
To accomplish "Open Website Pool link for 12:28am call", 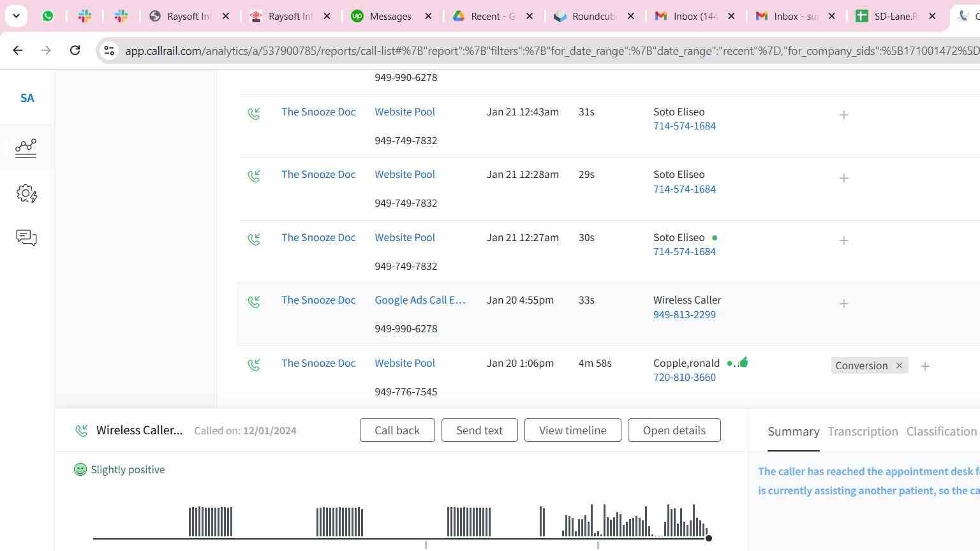I will tap(405, 174).
